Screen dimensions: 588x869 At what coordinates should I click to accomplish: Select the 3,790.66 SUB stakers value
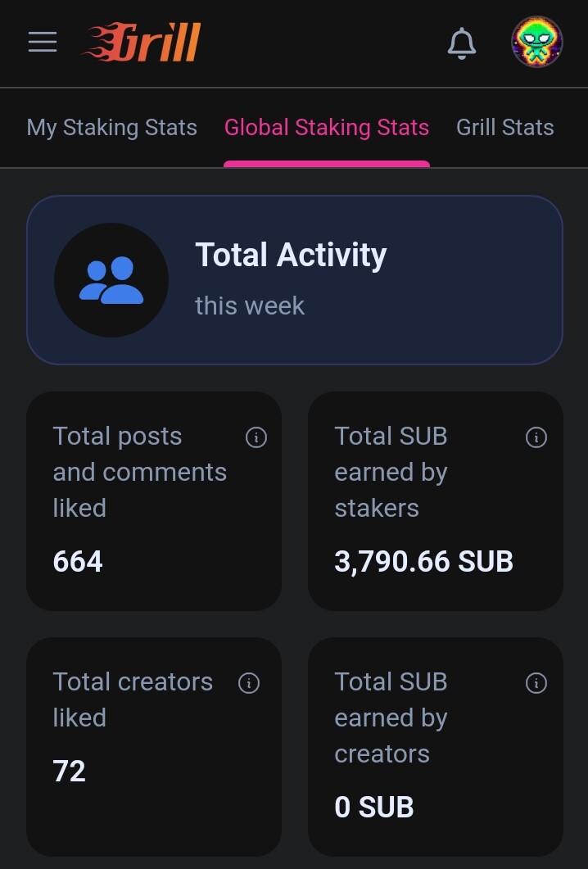pyautogui.click(x=423, y=561)
